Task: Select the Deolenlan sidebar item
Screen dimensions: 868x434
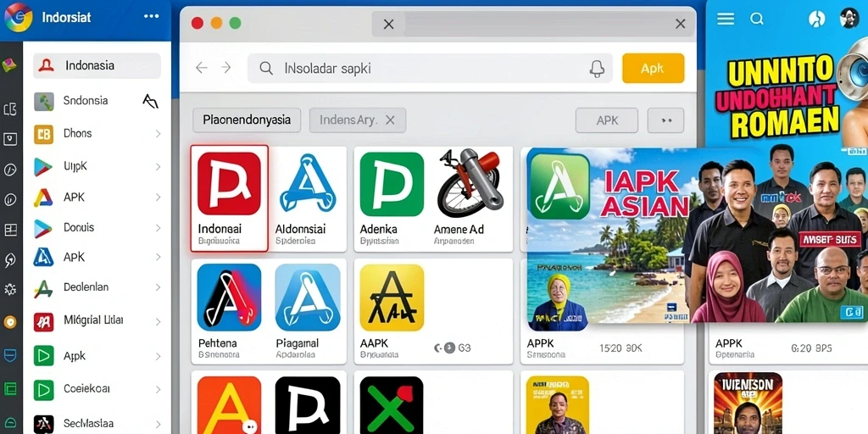Action: pos(97,287)
